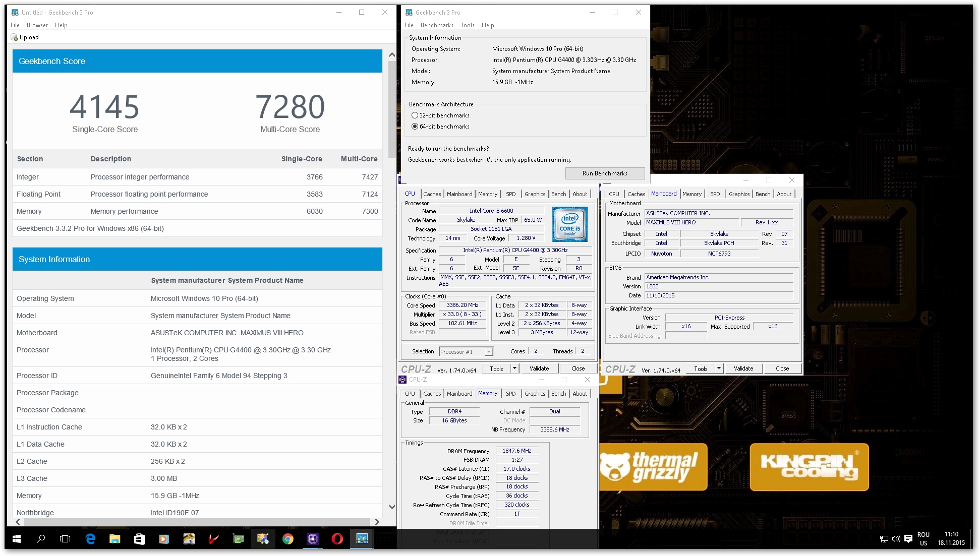Click the ROU US keyboard language indicator
The width and height of the screenshot is (980, 556).
point(923,539)
